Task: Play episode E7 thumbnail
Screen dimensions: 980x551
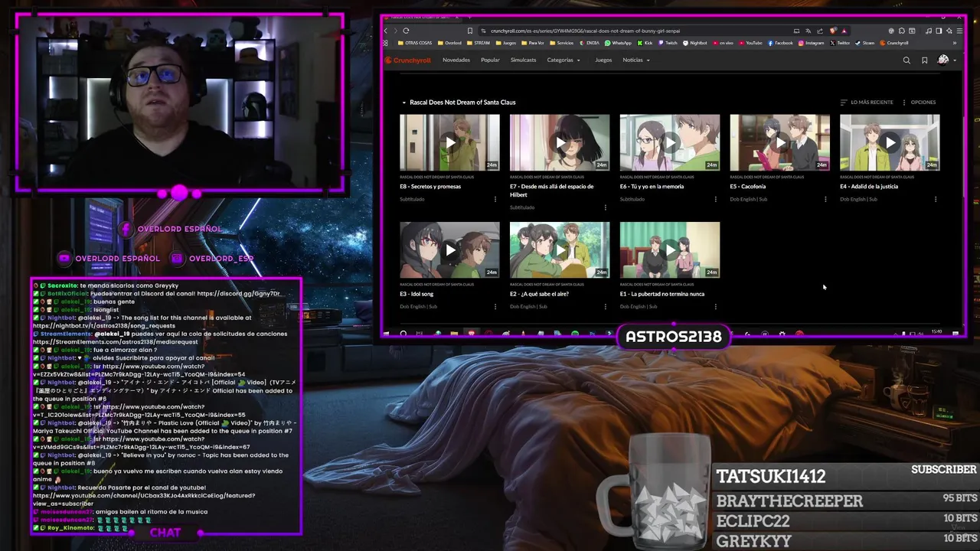Action: 560,142
